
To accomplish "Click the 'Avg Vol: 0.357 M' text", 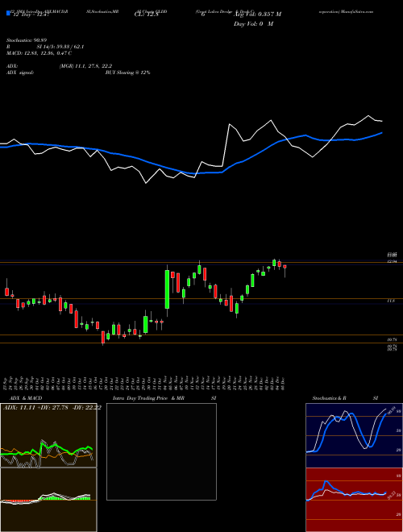I will pyautogui.click(x=257, y=15).
